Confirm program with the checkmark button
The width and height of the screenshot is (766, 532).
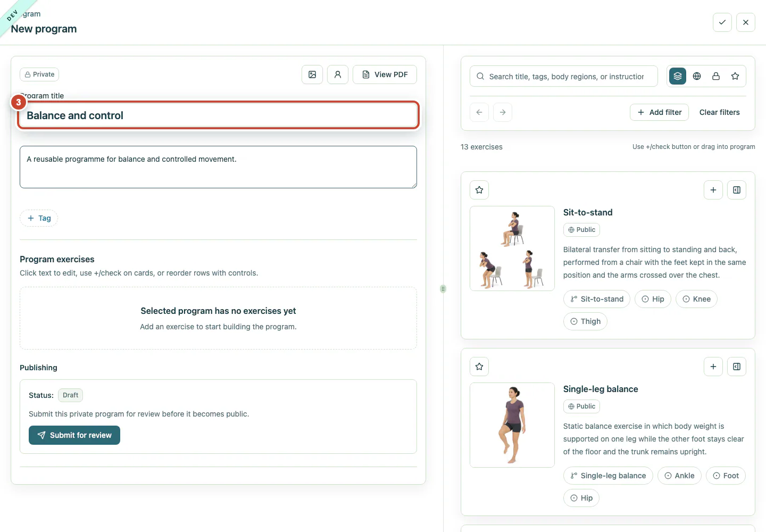click(722, 22)
